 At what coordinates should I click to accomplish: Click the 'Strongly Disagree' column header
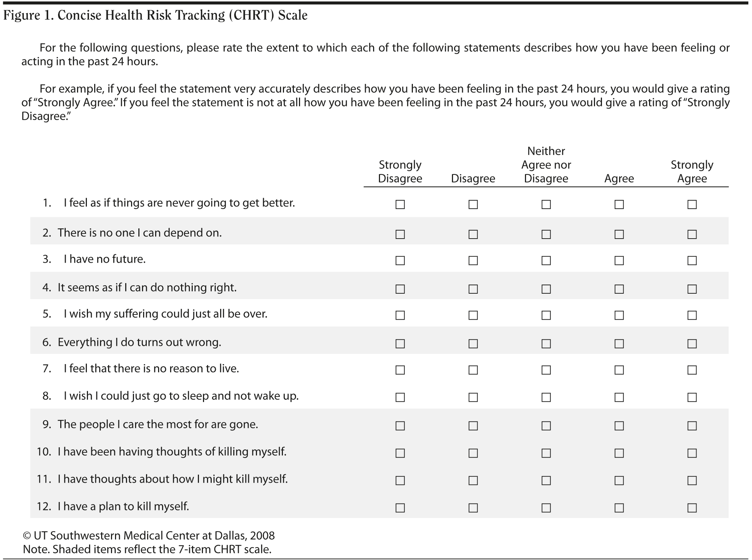[400, 171]
